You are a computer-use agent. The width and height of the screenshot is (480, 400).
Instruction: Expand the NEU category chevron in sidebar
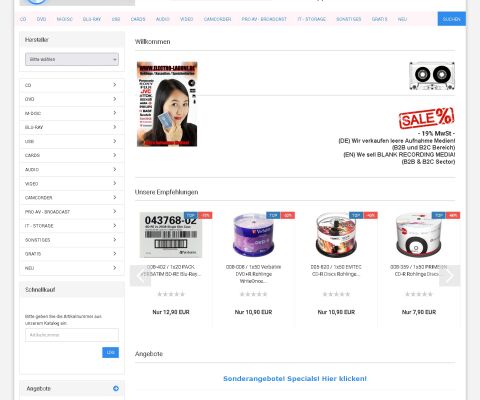click(x=114, y=268)
